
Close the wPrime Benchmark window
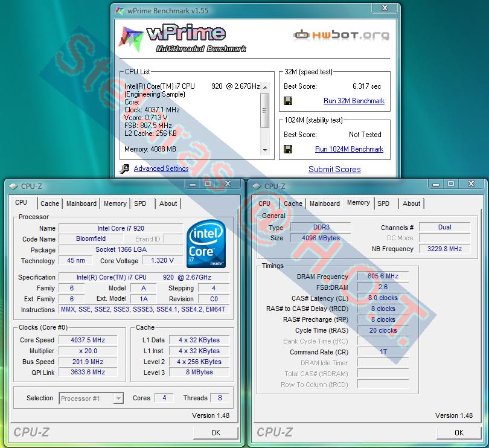click(x=385, y=8)
